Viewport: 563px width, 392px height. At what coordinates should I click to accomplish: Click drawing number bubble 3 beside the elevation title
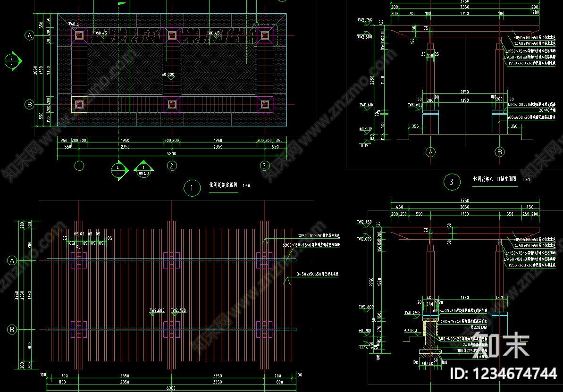tap(452, 182)
